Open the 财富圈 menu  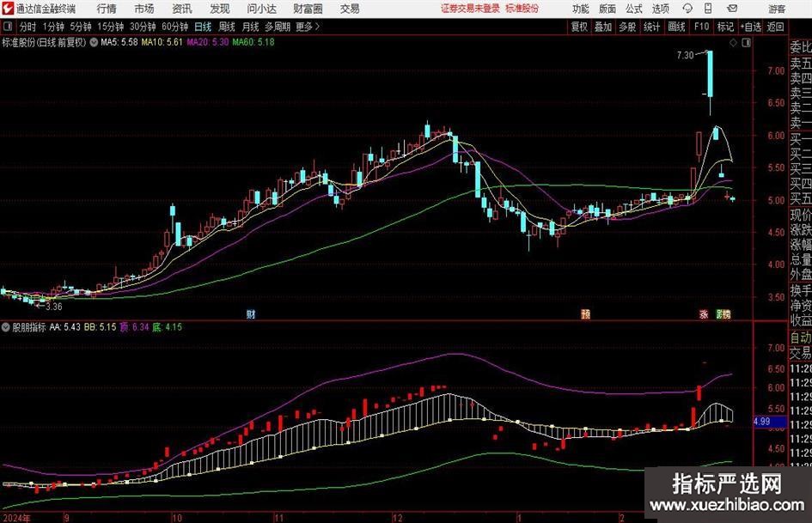tap(308, 9)
